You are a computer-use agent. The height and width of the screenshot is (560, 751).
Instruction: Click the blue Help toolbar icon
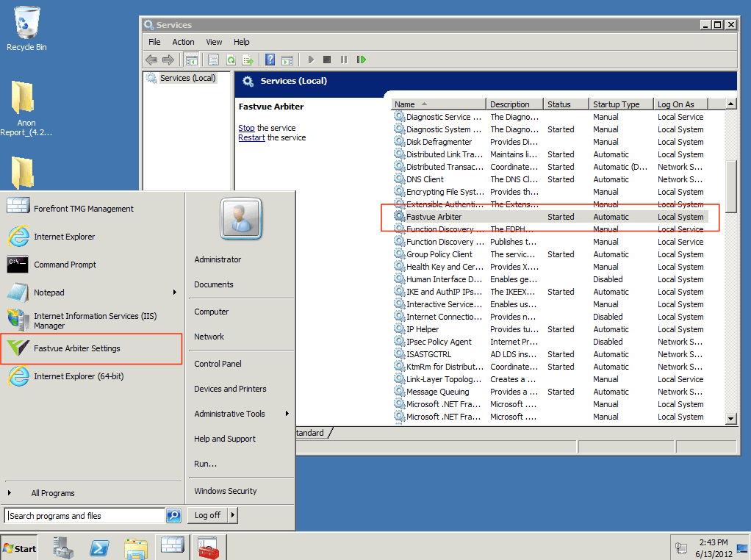pos(270,60)
